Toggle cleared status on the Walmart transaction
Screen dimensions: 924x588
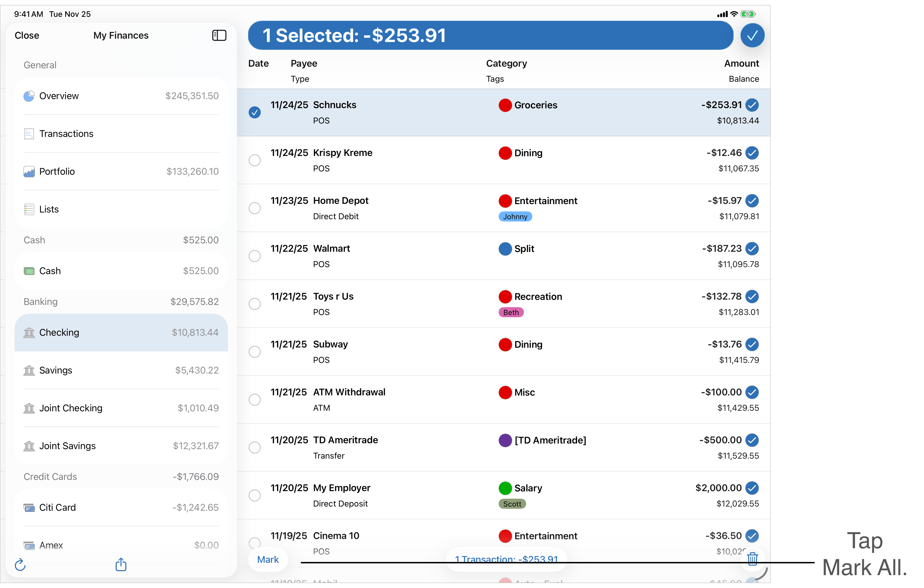tap(752, 249)
